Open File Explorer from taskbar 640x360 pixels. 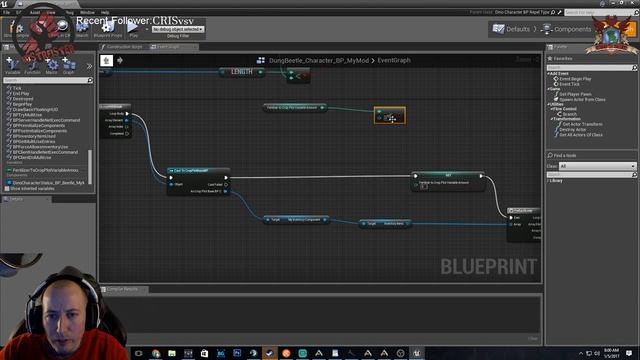tap(172, 353)
